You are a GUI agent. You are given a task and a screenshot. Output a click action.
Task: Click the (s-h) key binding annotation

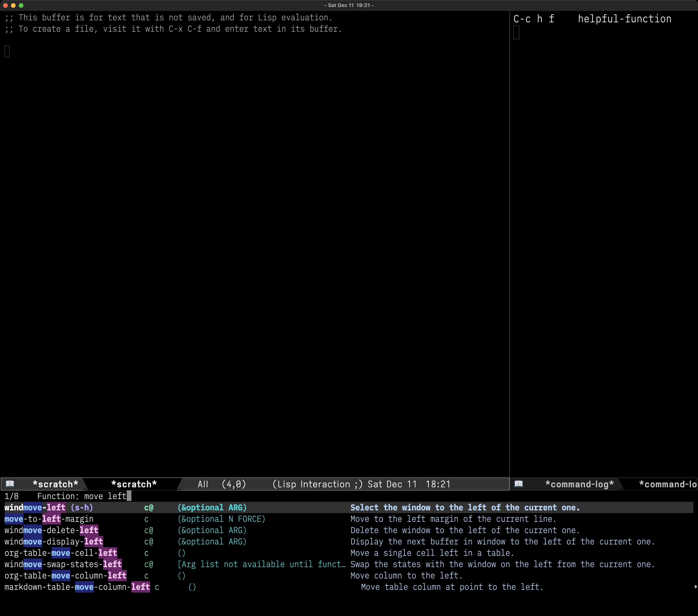pyautogui.click(x=82, y=507)
